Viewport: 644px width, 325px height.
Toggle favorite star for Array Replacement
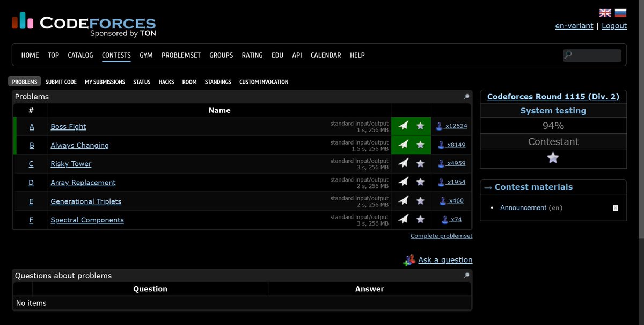tap(421, 182)
